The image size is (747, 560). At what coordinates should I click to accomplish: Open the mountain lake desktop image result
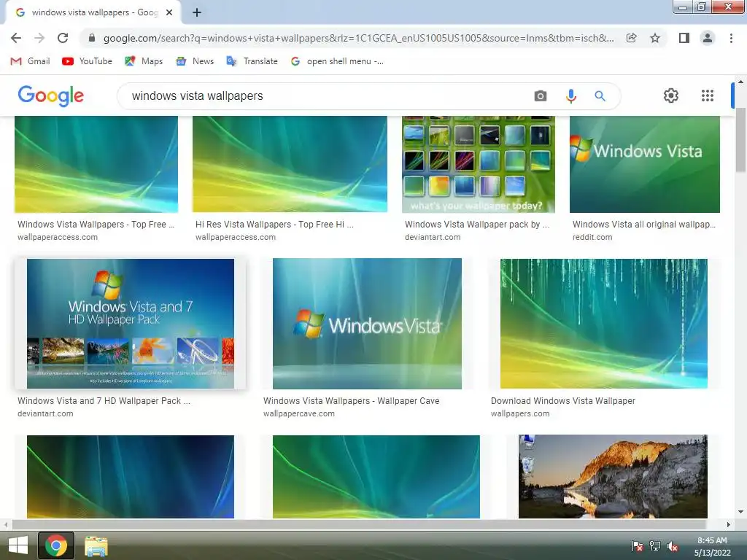click(x=613, y=477)
